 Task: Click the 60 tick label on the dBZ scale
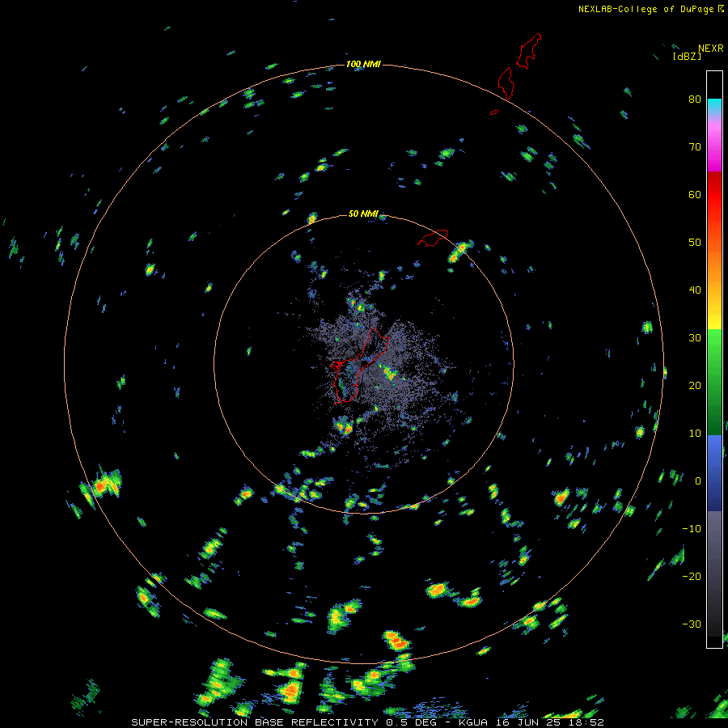coord(695,194)
